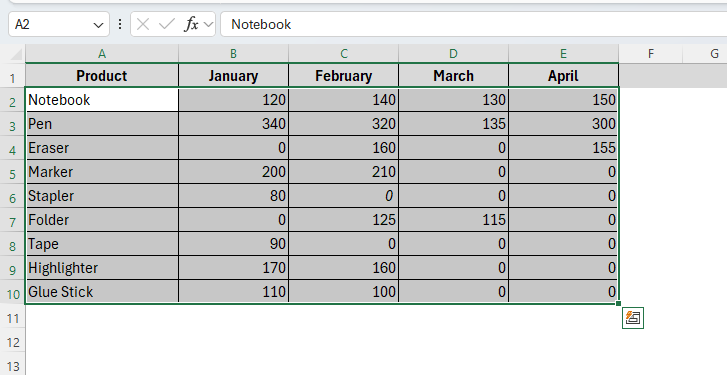Select Glue Stick's February value 100
The width and height of the screenshot is (727, 375).
344,292
